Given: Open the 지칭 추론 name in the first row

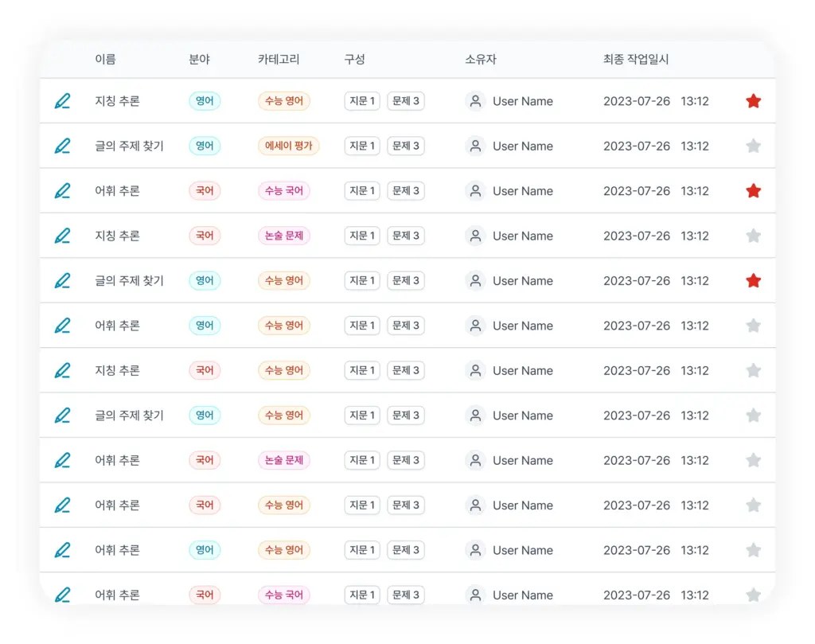Looking at the screenshot, I should [117, 101].
